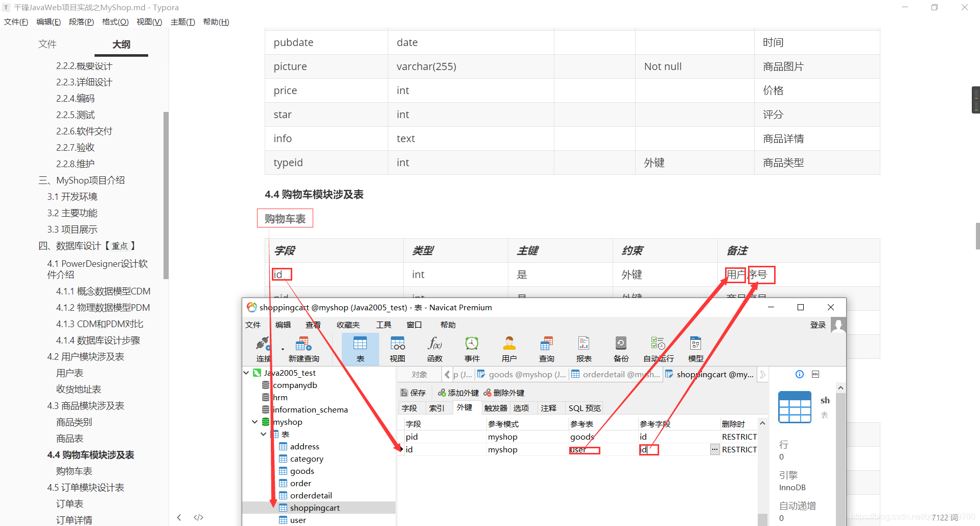Select the 表 (Table) toolbar icon in Navicat
980x526 pixels.
360,349
